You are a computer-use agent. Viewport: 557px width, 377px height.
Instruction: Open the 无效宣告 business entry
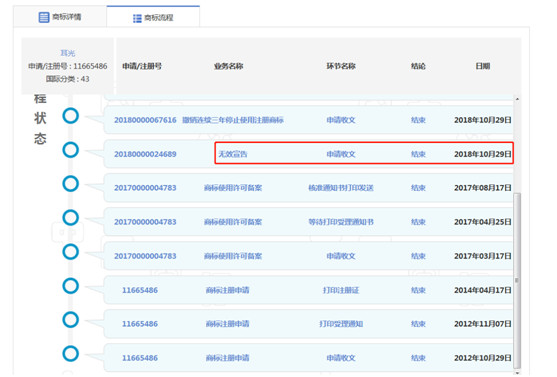pos(233,154)
